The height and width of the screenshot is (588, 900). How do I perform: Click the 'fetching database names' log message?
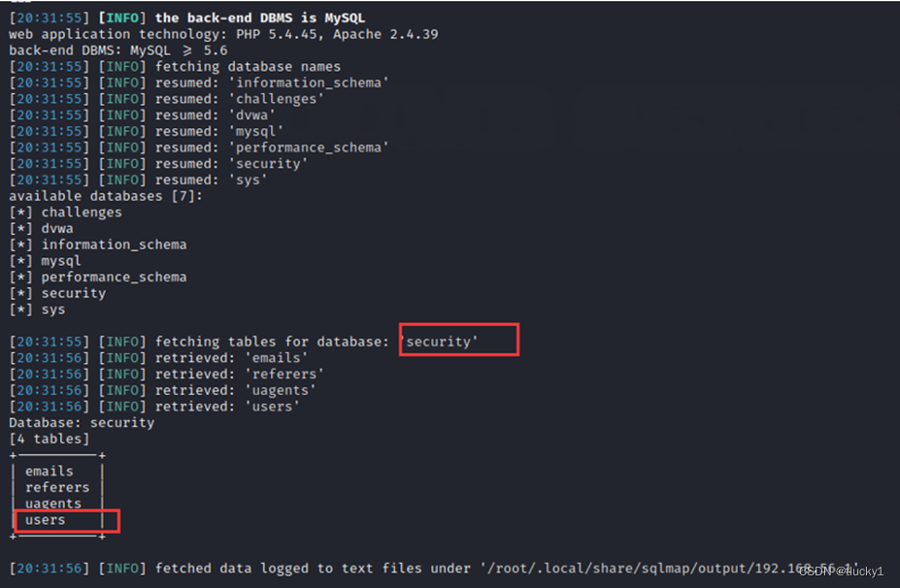point(248,67)
